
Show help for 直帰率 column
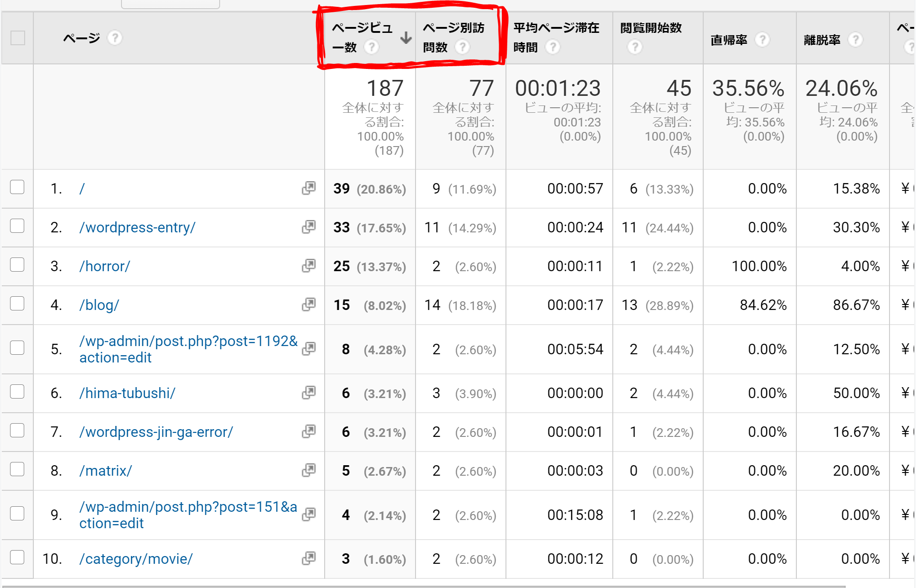[x=762, y=40]
